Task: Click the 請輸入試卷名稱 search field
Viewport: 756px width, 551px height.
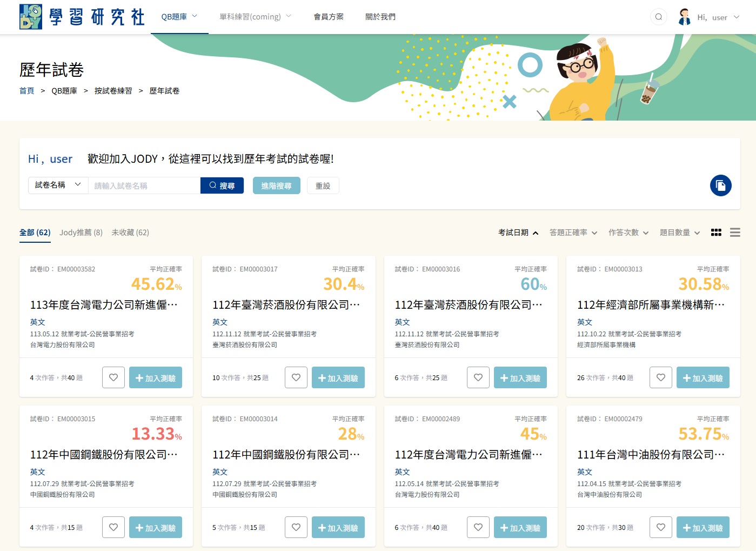Action: (144, 185)
